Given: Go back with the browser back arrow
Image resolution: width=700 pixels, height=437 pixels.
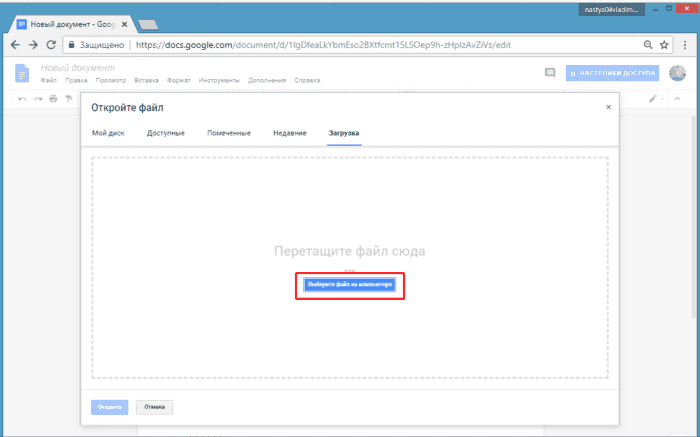Looking at the screenshot, I should point(15,45).
